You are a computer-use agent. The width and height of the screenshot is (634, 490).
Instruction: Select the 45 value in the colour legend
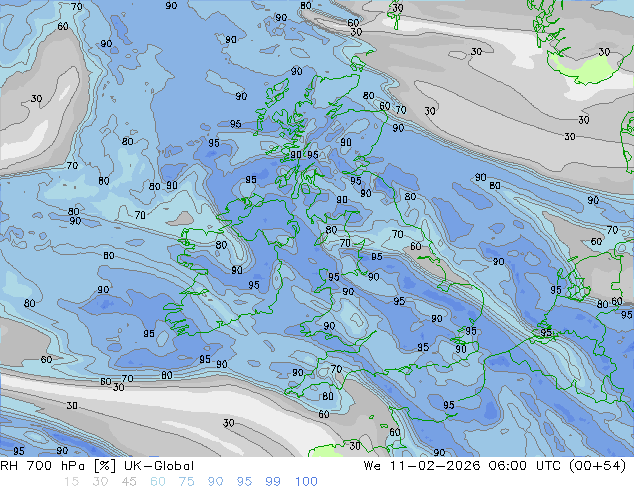coord(129,482)
